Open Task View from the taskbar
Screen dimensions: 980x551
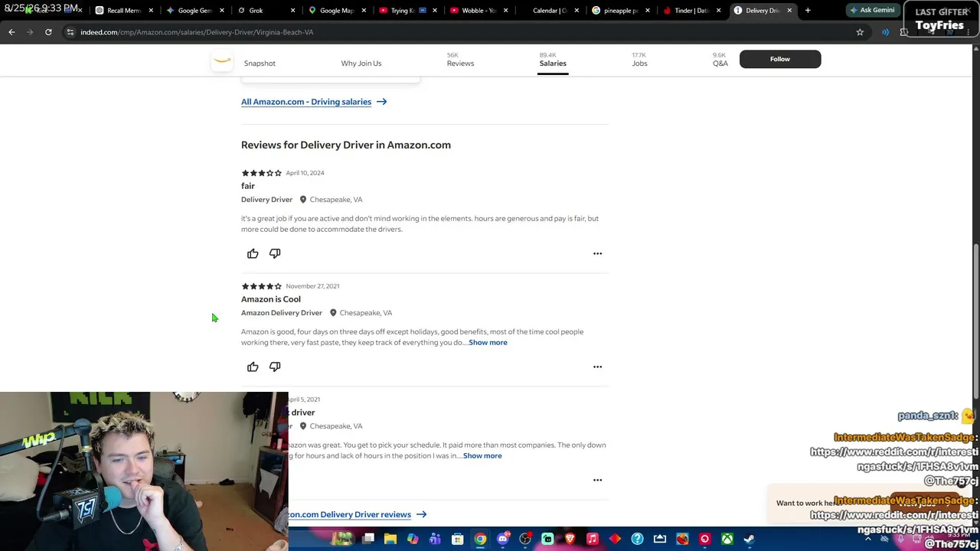click(368, 540)
